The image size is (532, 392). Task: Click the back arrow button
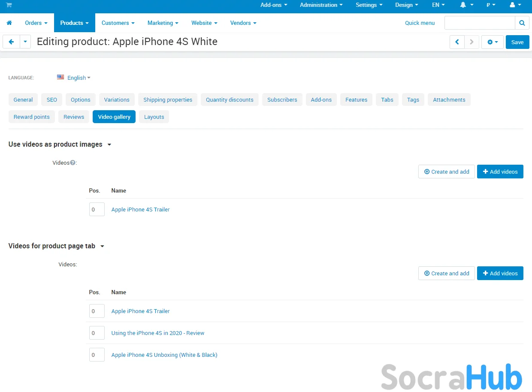pyautogui.click(x=11, y=42)
